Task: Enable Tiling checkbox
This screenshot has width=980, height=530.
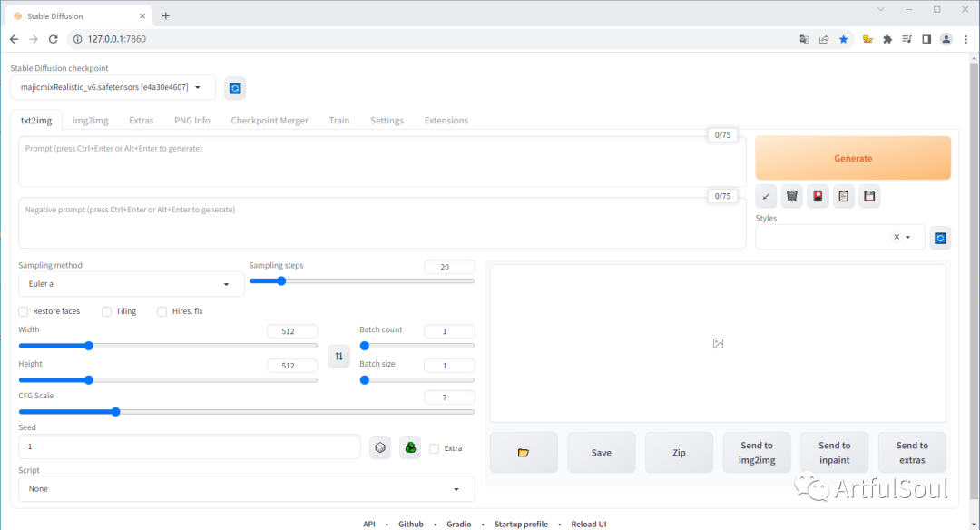Action: coord(106,311)
